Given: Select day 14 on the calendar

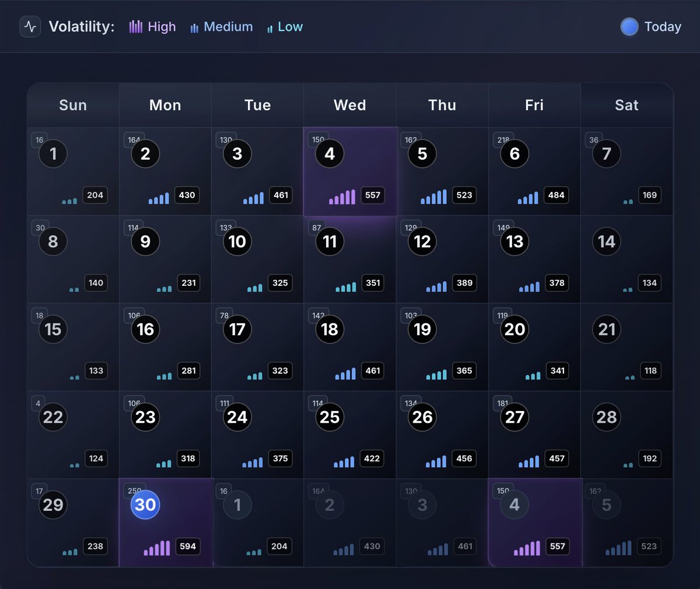Looking at the screenshot, I should (607, 241).
